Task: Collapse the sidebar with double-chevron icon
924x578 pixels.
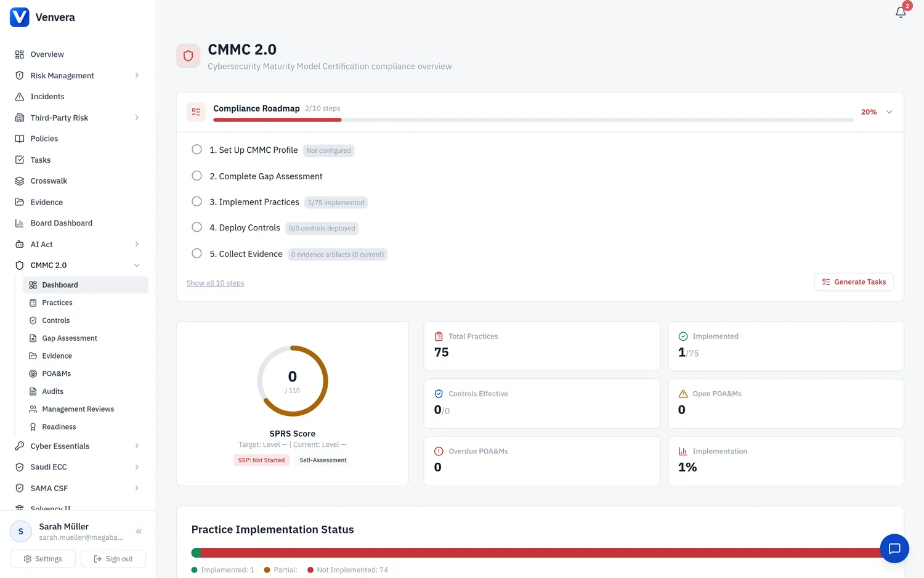Action: click(139, 531)
